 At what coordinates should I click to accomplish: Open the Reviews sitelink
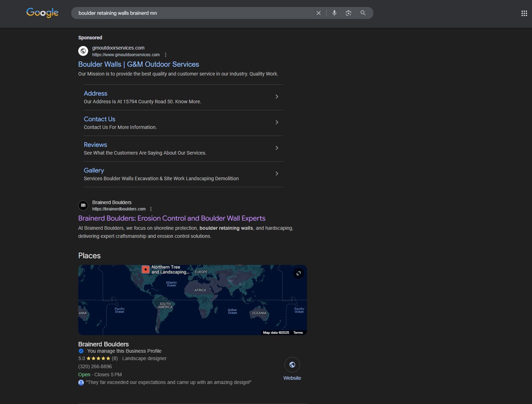click(95, 145)
